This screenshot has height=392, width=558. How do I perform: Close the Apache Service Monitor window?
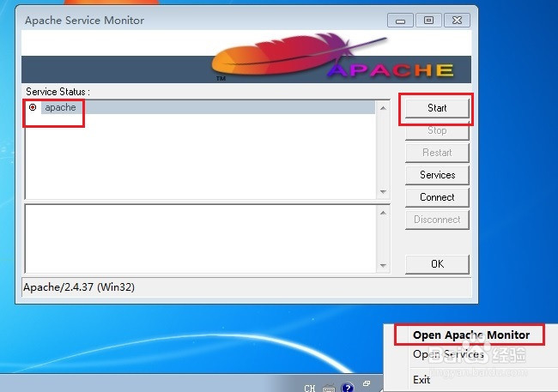click(x=457, y=21)
